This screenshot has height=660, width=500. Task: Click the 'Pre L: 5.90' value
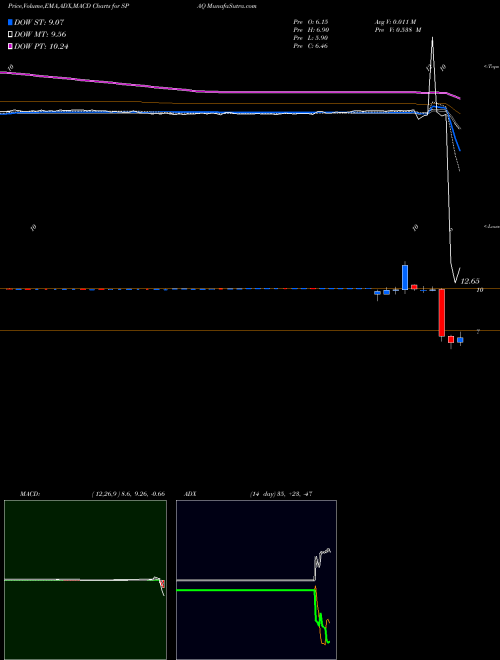(x=311, y=38)
